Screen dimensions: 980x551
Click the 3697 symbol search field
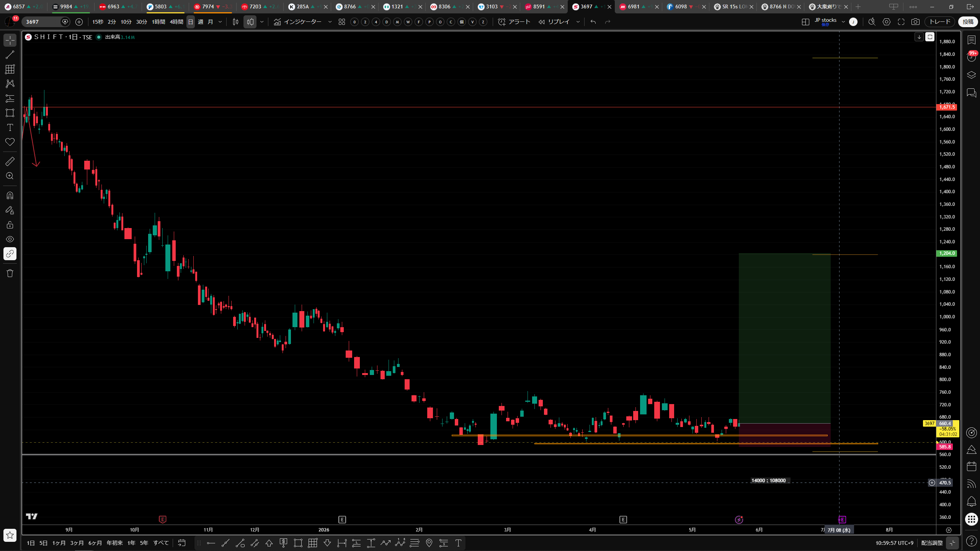tap(42, 22)
